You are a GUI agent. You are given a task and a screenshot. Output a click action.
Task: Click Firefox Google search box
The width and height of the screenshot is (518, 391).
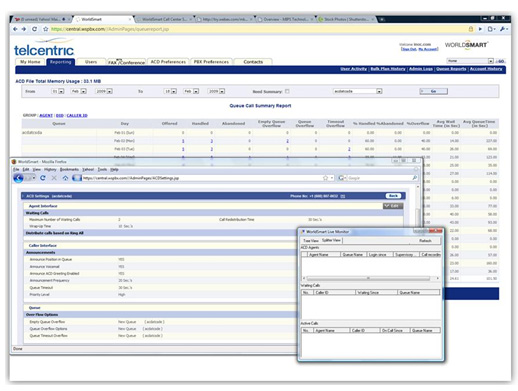tap(378, 178)
